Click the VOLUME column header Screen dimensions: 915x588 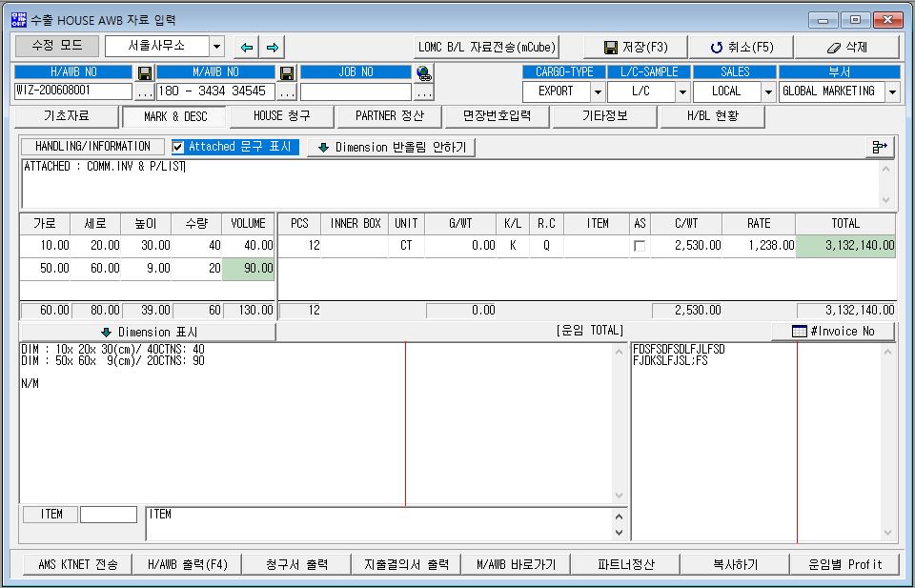click(248, 224)
